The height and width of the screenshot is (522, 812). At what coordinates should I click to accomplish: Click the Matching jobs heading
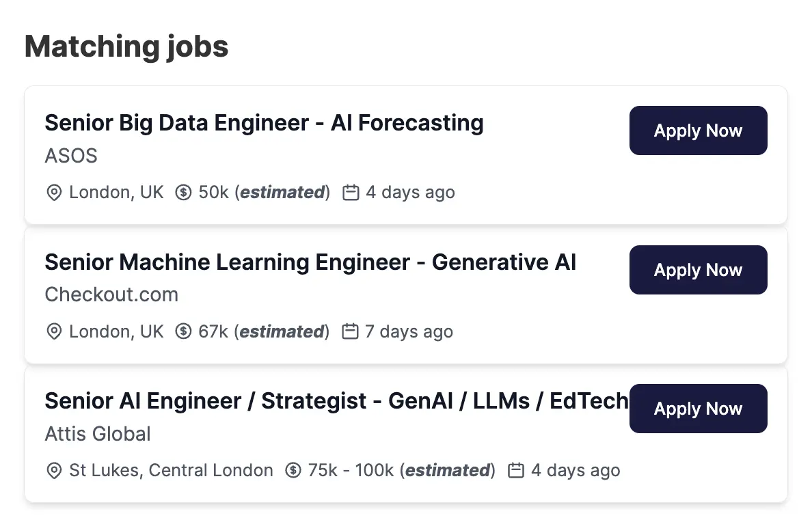tap(126, 46)
